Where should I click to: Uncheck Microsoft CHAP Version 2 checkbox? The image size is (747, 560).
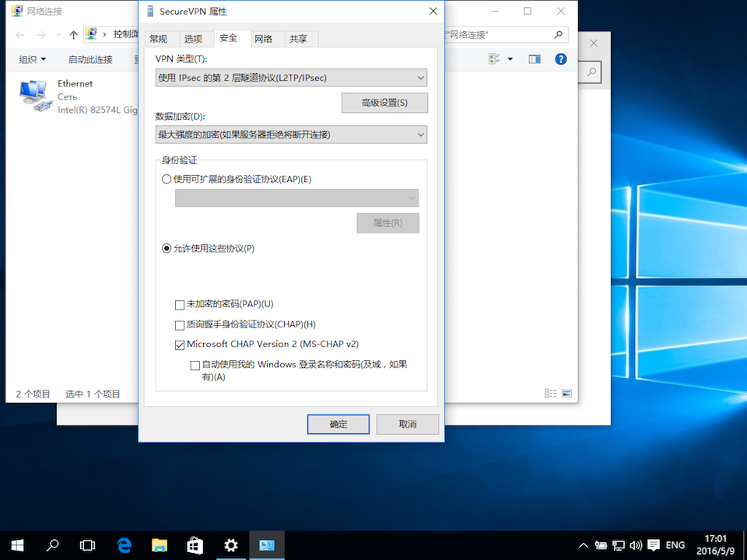[x=180, y=345]
